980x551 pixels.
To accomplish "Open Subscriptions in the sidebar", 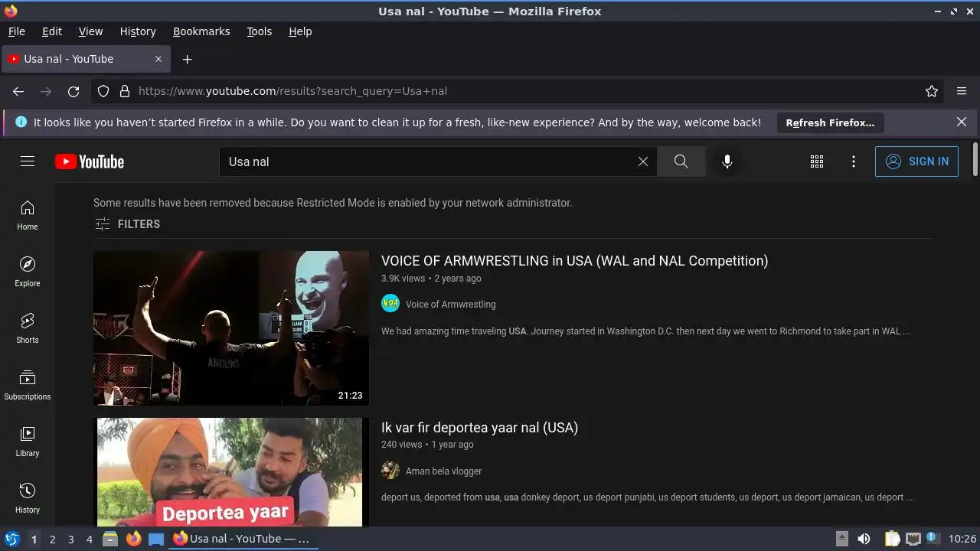I will tap(28, 385).
